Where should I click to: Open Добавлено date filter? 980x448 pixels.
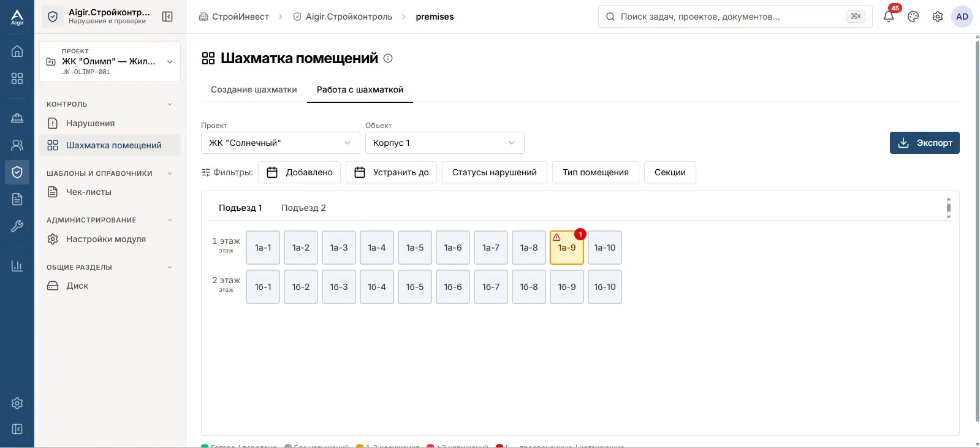[x=300, y=172]
